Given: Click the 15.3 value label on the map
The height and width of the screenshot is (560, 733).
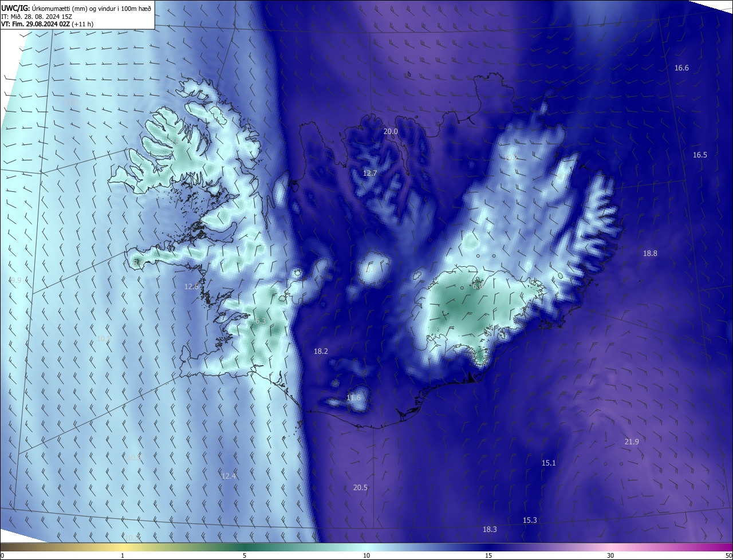Looking at the screenshot, I should pyautogui.click(x=530, y=520).
